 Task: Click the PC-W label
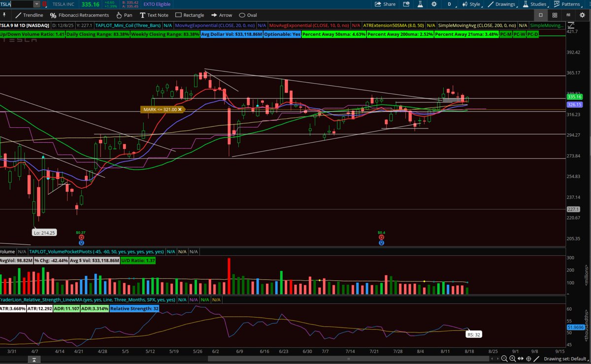tap(519, 34)
